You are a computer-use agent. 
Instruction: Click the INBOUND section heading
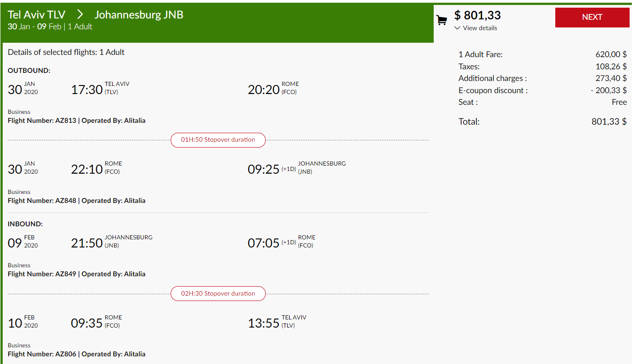(25, 224)
